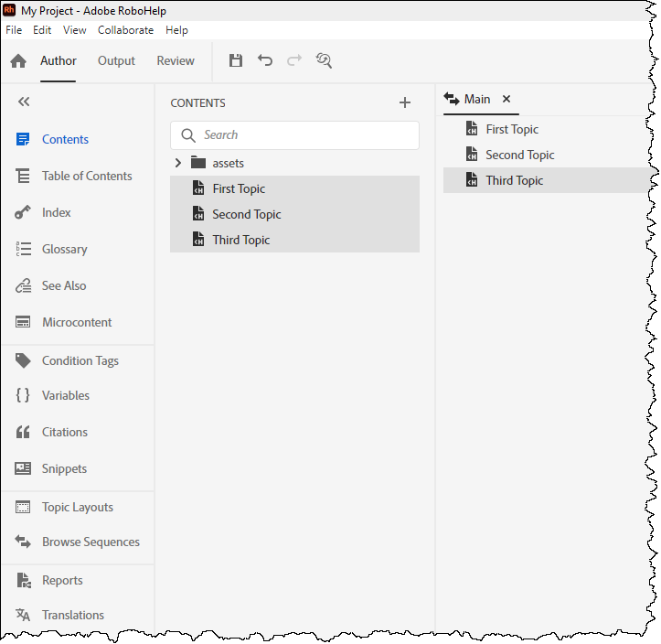Click the Home icon in toolbar
Image resolution: width=661 pixels, height=644 pixels.
click(18, 61)
